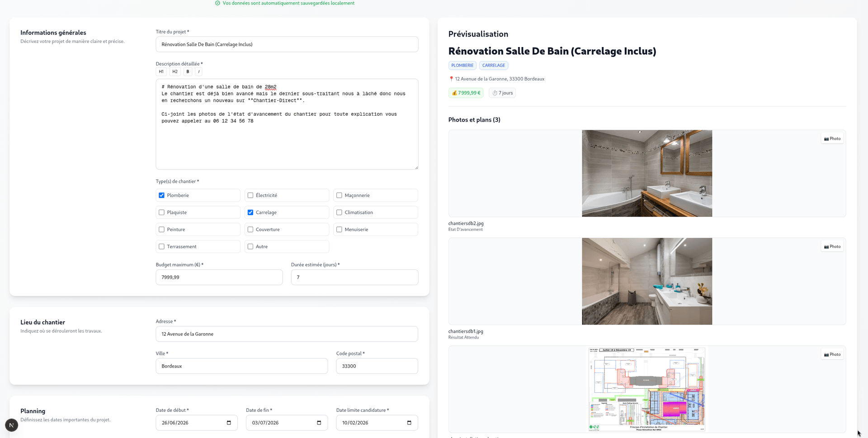The image size is (868, 438).
Task: Click the Photo badge on chantiersdb1.jpg
Action: pos(832,247)
